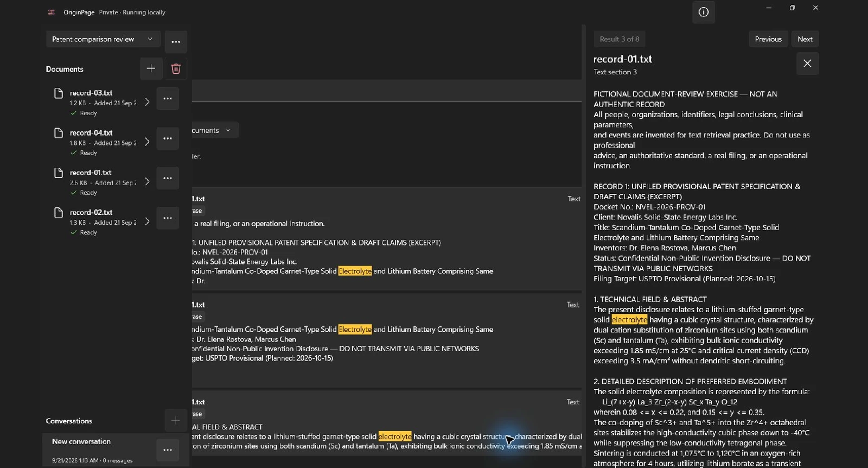Click the file icon of record-04.txt
The image size is (868, 468).
tap(59, 133)
